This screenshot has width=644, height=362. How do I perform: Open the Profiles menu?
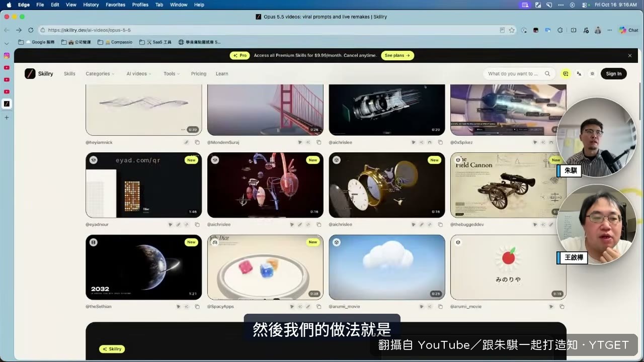pos(140,5)
